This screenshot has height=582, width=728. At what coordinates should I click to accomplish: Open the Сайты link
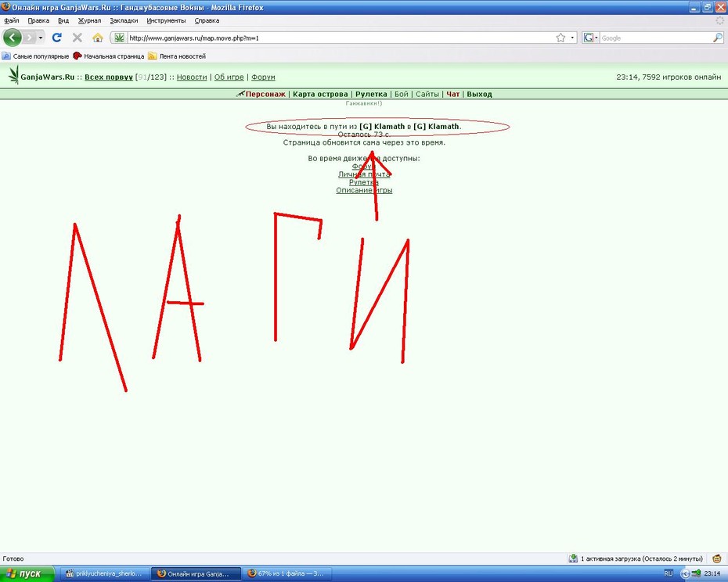tap(427, 94)
